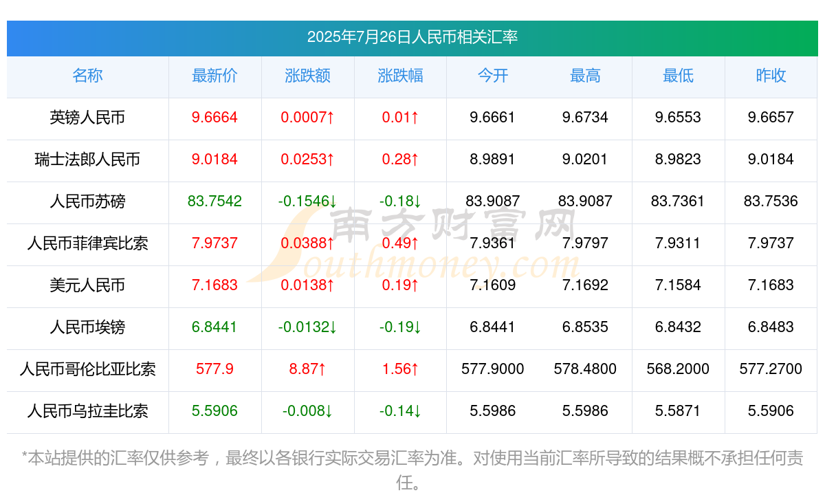
Task: Click the low value 8.9823
Action: tap(679, 160)
